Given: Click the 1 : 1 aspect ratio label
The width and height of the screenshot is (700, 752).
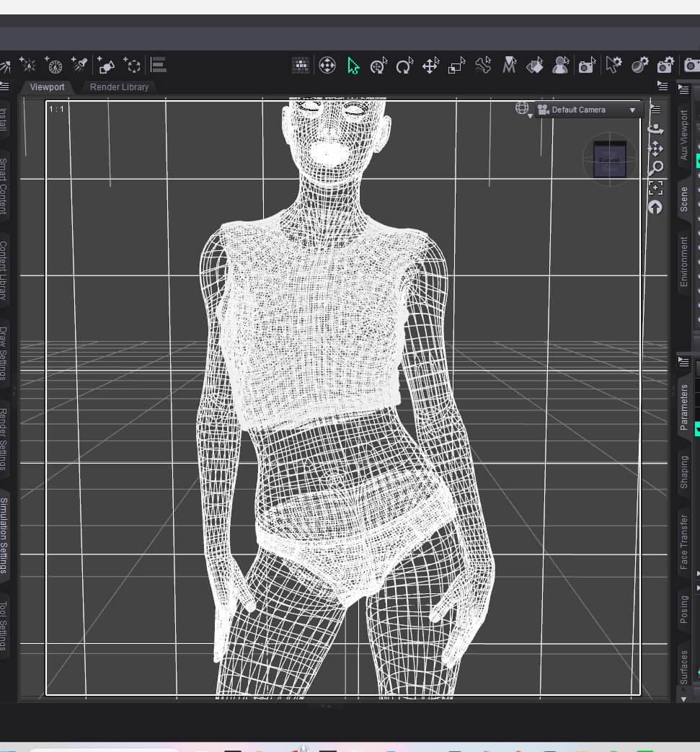Looking at the screenshot, I should pos(56,110).
